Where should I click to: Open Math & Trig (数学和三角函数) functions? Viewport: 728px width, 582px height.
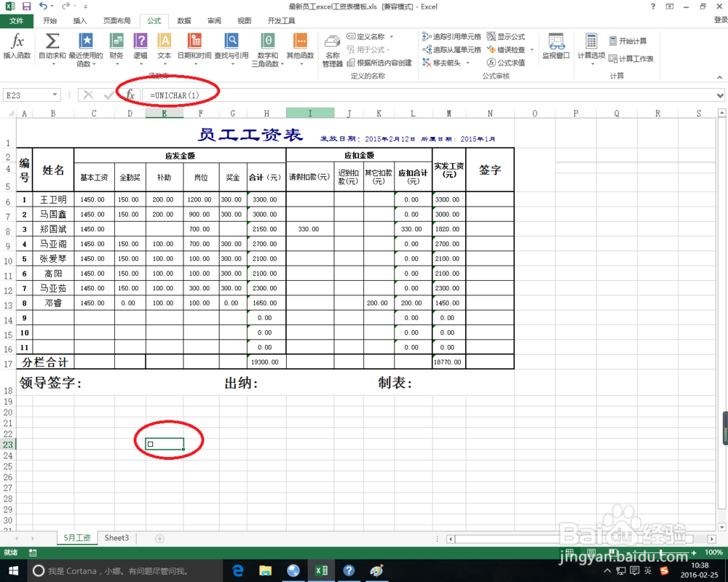click(267, 49)
